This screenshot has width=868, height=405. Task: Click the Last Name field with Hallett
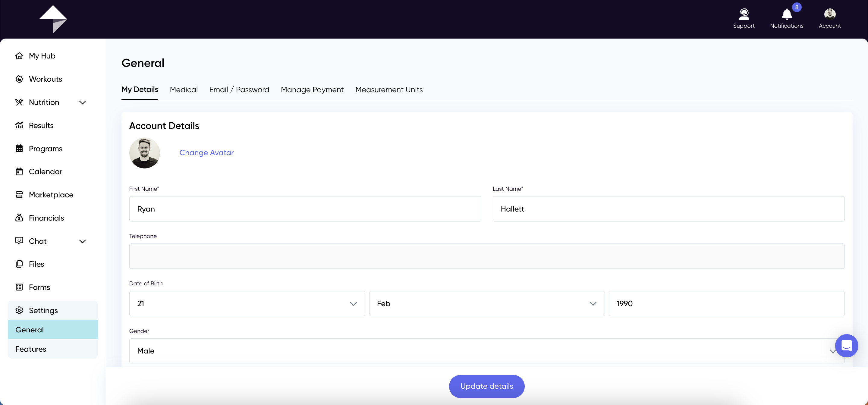click(668, 209)
